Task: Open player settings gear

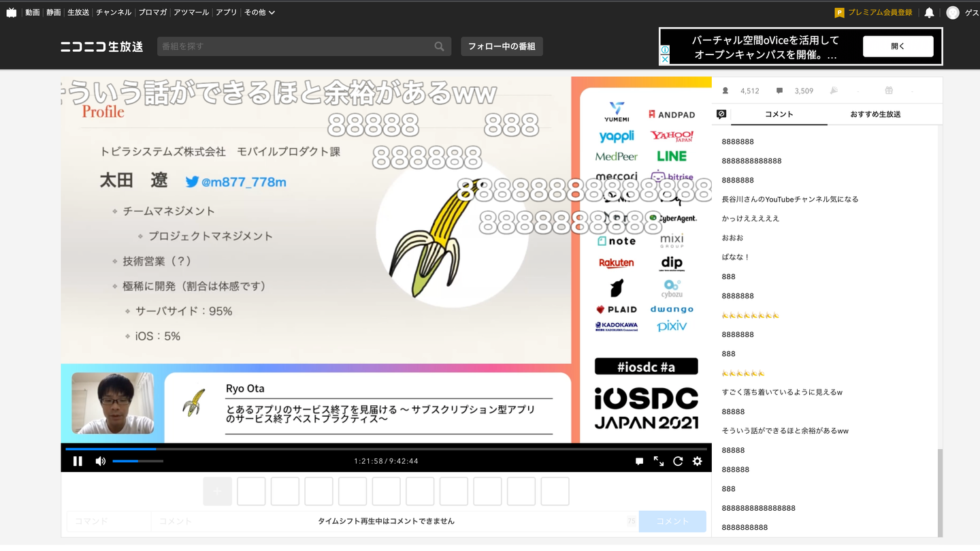Action: click(x=697, y=461)
